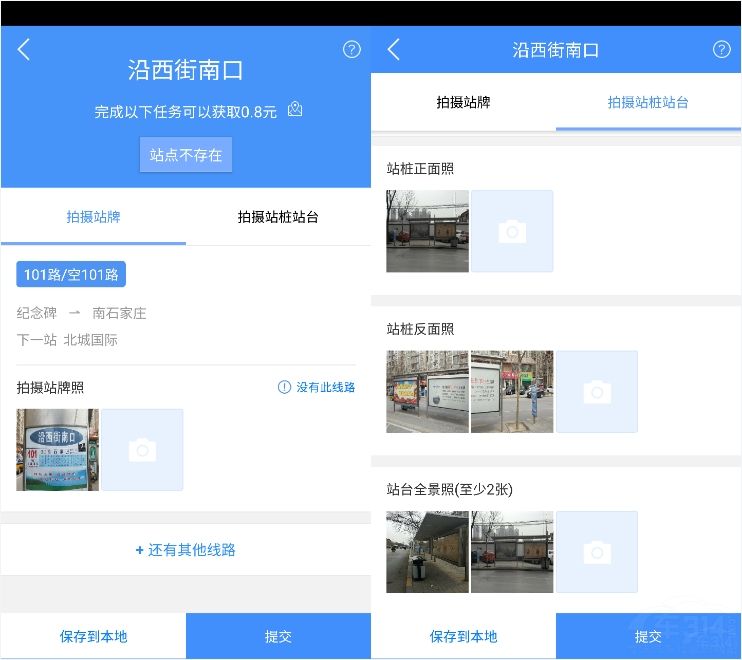Add photo under 站桩正面照
This screenshot has height=660, width=742.
[512, 231]
